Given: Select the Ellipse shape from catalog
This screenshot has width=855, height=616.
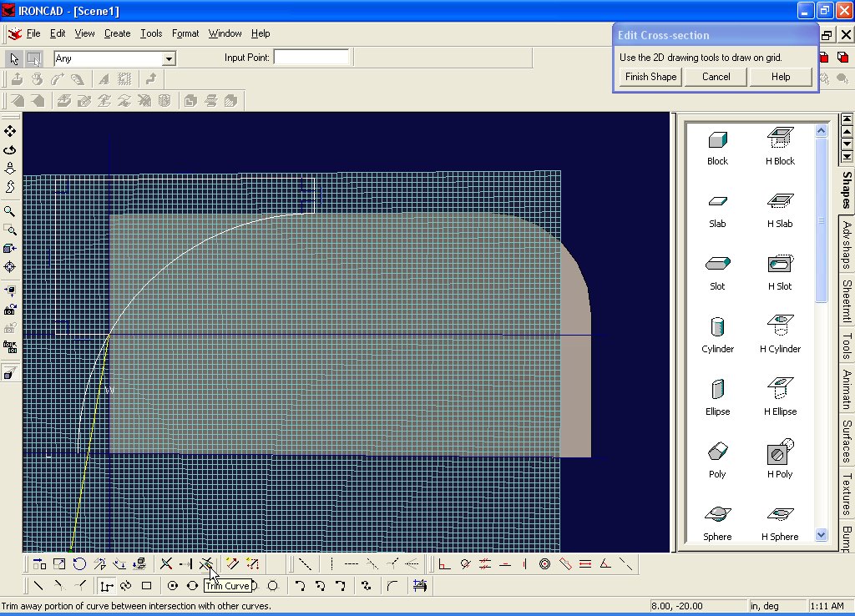Looking at the screenshot, I should (x=717, y=398).
